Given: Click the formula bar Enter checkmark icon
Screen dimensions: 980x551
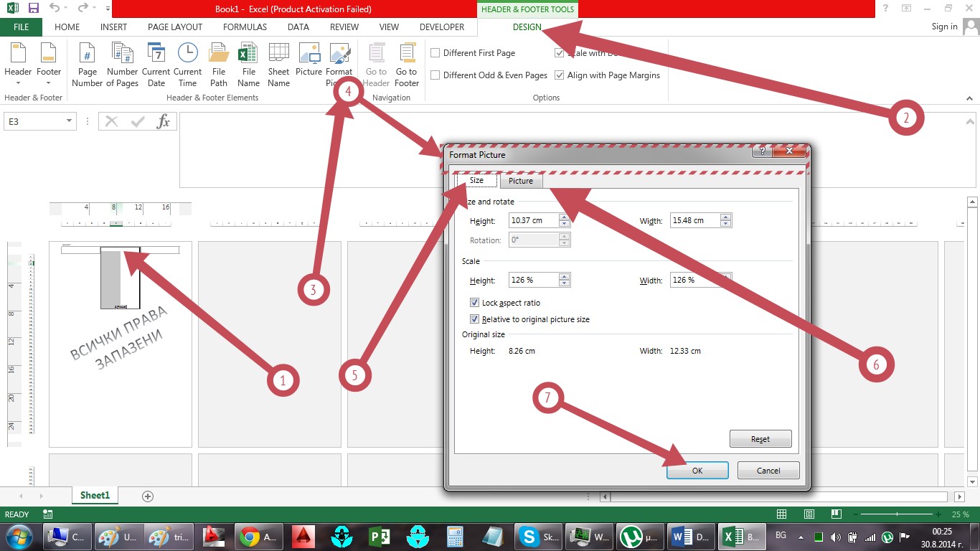Looking at the screenshot, I should (138, 121).
